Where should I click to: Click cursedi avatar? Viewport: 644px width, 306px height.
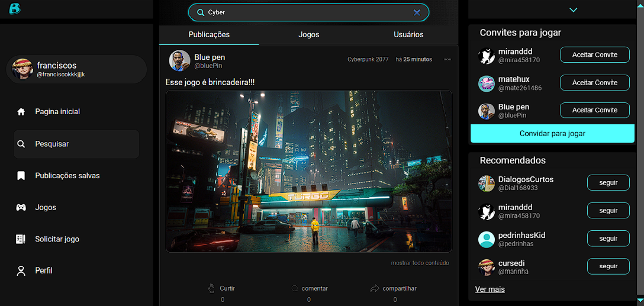pyautogui.click(x=487, y=268)
